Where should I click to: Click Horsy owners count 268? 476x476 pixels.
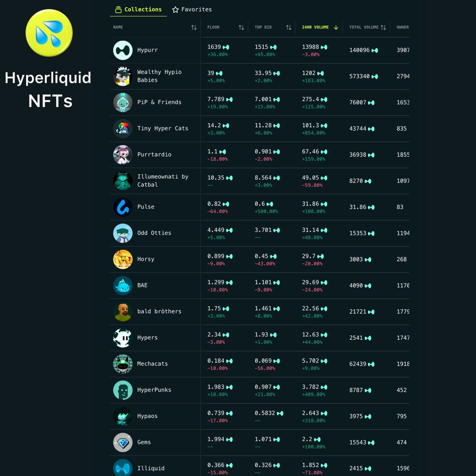click(402, 259)
